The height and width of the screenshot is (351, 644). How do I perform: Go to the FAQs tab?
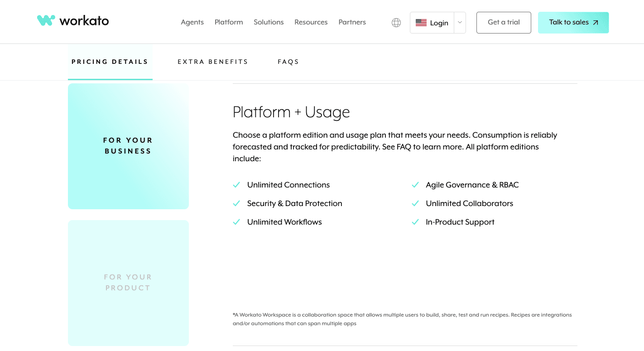pos(288,62)
